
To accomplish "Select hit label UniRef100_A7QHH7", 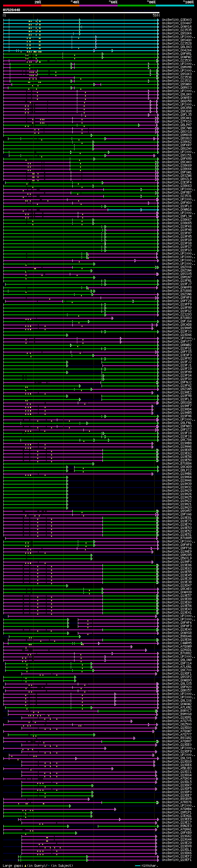I will (177, 741).
